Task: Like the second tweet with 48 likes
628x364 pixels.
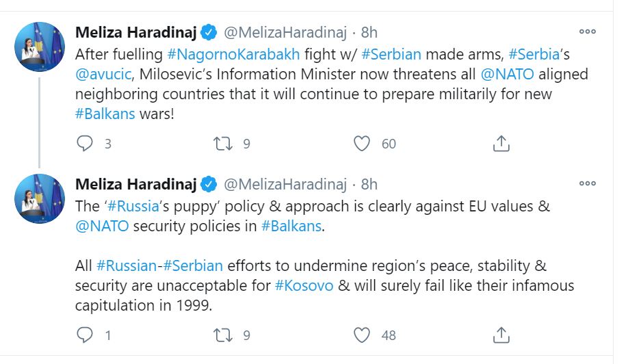Action: click(362, 335)
